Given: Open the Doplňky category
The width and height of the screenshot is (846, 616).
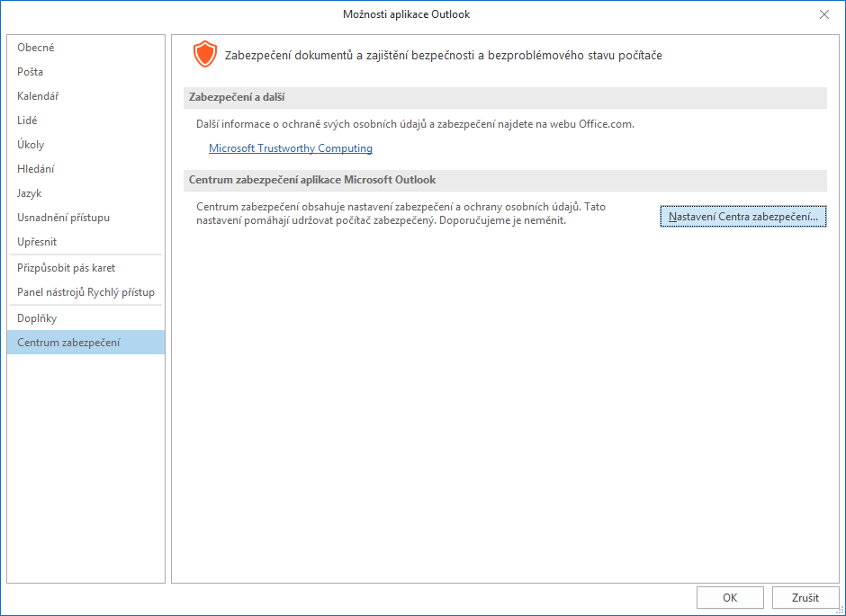Looking at the screenshot, I should point(85,318).
